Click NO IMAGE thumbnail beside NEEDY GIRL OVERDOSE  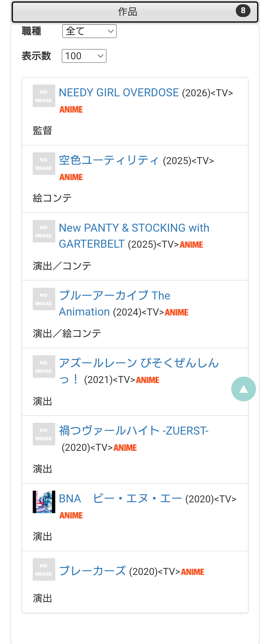click(44, 96)
